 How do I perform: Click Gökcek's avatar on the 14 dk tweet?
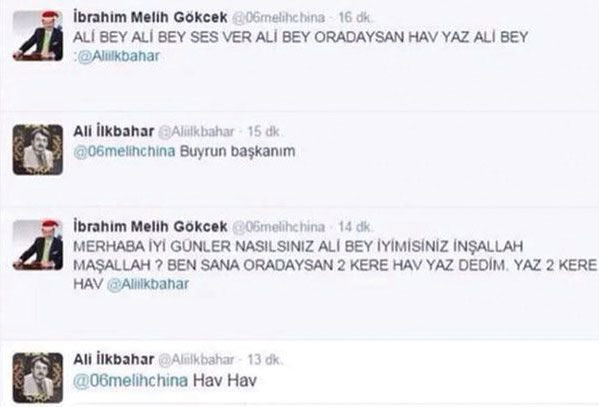[x=38, y=245]
